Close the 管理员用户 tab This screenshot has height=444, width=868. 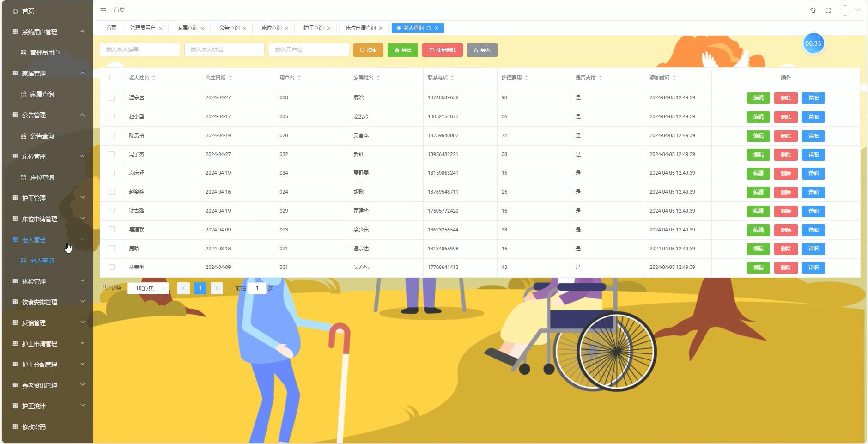[160, 28]
